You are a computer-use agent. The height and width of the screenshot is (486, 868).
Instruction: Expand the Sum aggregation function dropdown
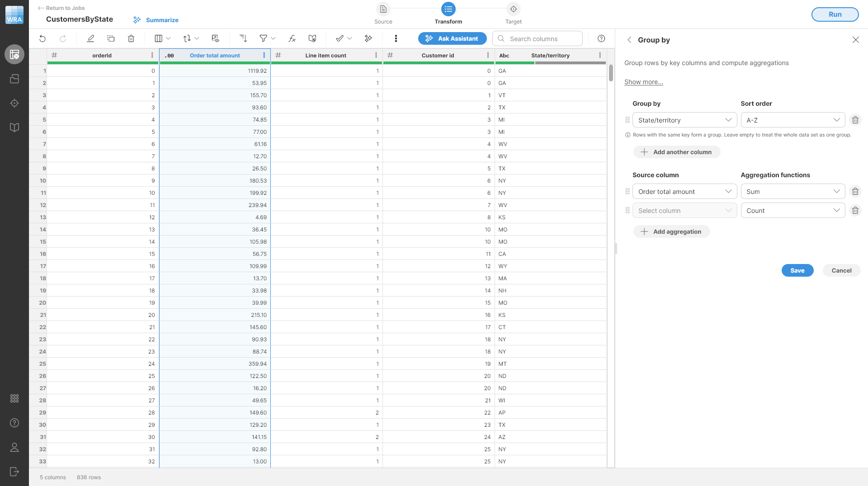(x=793, y=192)
